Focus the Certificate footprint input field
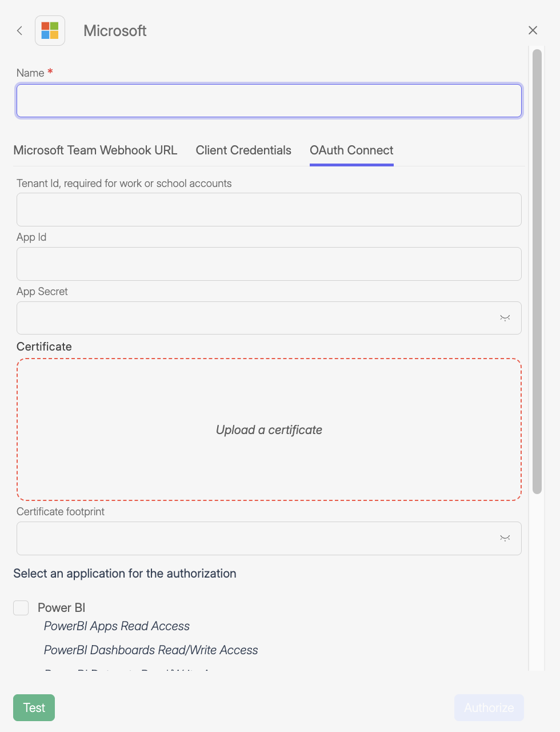 (257, 538)
